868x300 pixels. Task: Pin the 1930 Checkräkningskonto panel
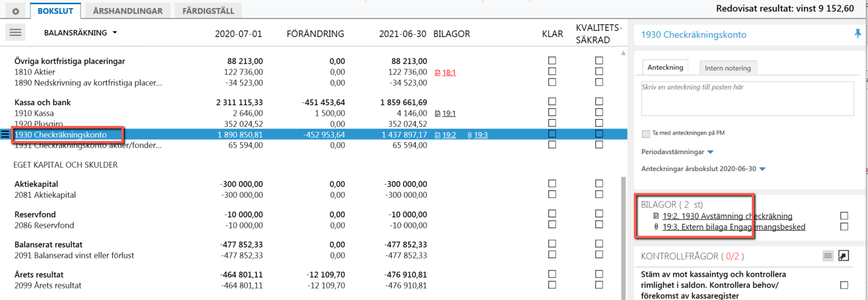pos(858,34)
